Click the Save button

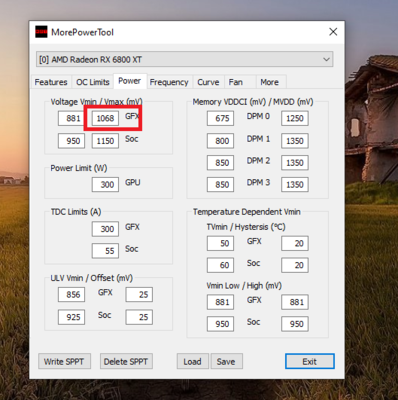226,361
